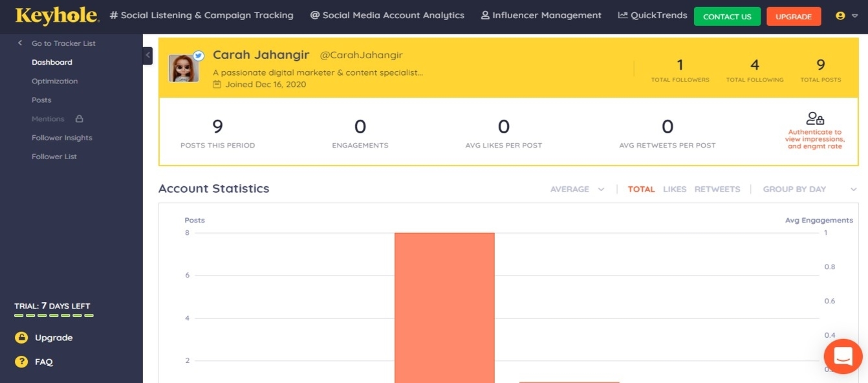Viewport: 868px width, 383px height.
Task: Click the Keyhole logo
Action: pos(58,16)
